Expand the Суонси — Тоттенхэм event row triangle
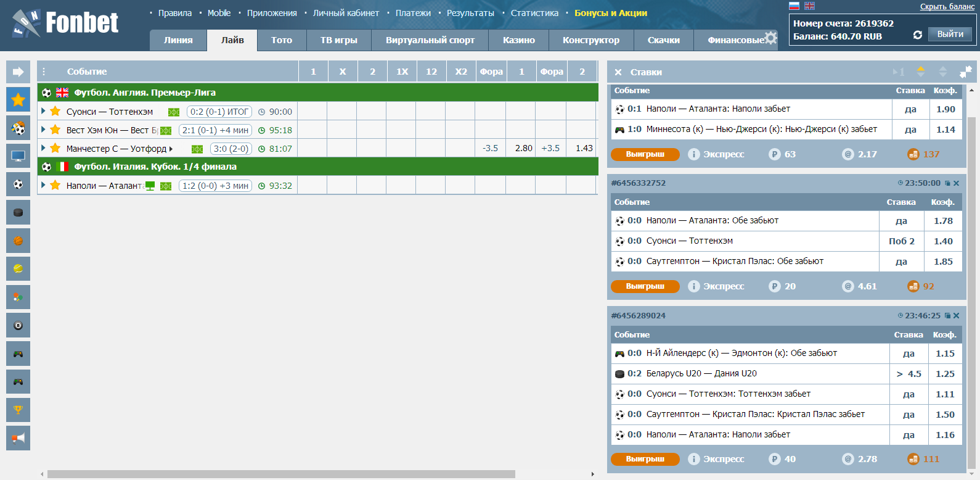Screen dimensions: 980x480 pyautogui.click(x=43, y=111)
